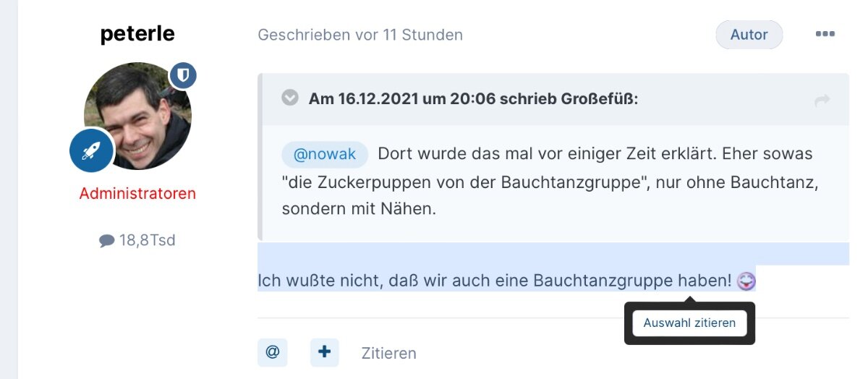
Task: Click the Autor badge
Action: pyautogui.click(x=749, y=35)
